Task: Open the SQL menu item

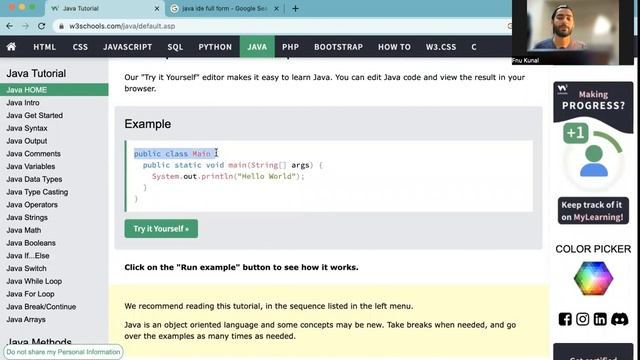Action: [x=175, y=47]
